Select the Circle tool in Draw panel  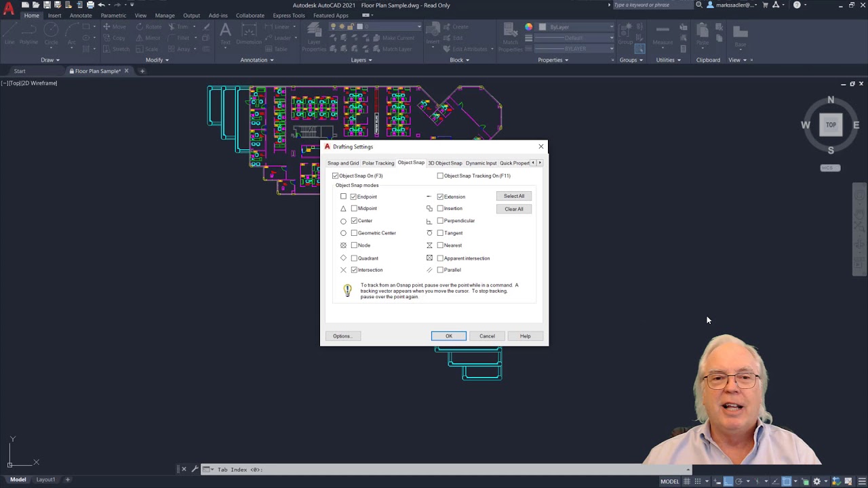(52, 34)
